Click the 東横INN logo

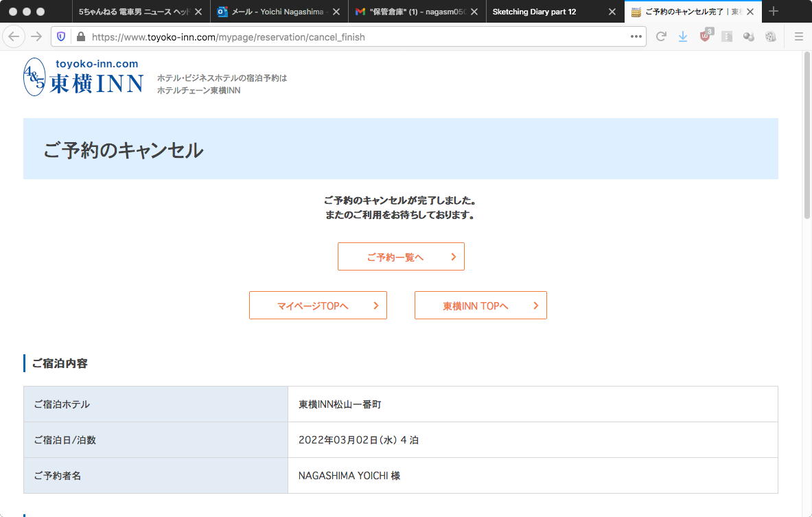pyautogui.click(x=83, y=77)
